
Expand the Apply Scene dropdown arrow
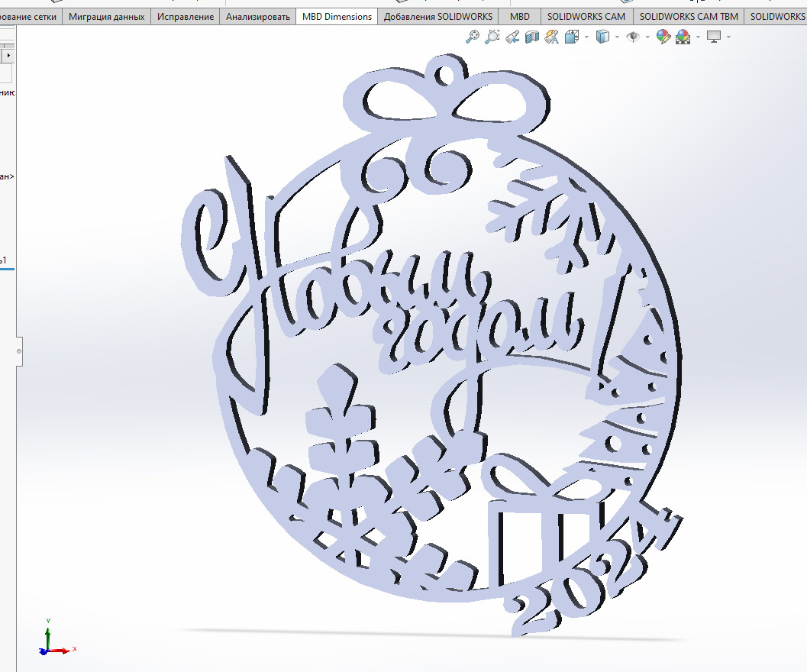(x=698, y=37)
